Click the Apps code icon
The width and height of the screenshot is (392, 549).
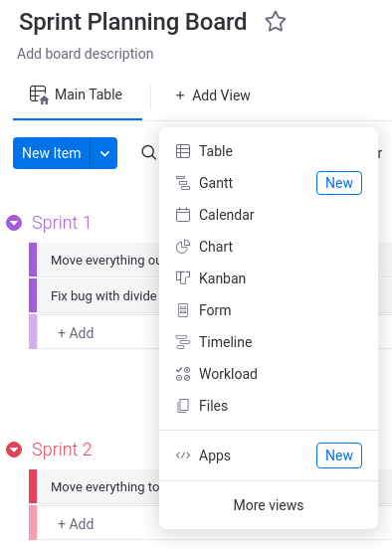183,456
